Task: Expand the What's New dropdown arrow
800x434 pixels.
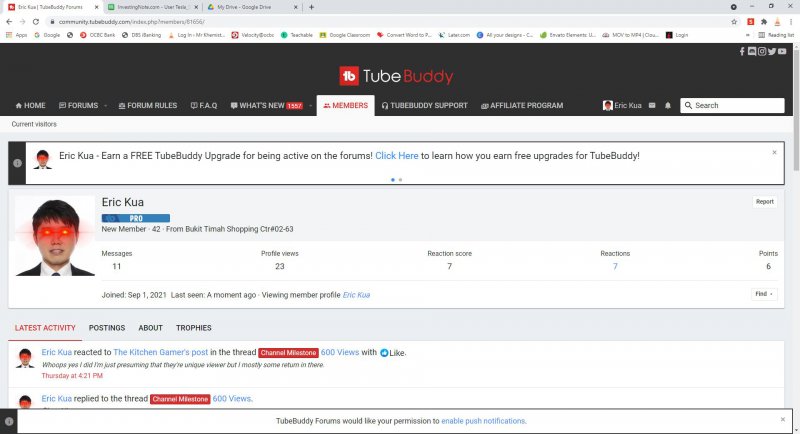Action: pos(309,106)
